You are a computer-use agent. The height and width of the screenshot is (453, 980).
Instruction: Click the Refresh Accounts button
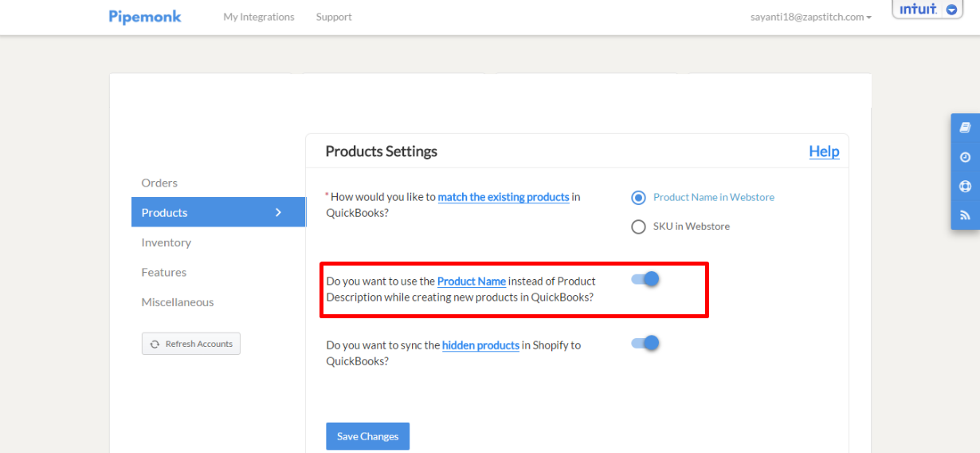click(191, 344)
